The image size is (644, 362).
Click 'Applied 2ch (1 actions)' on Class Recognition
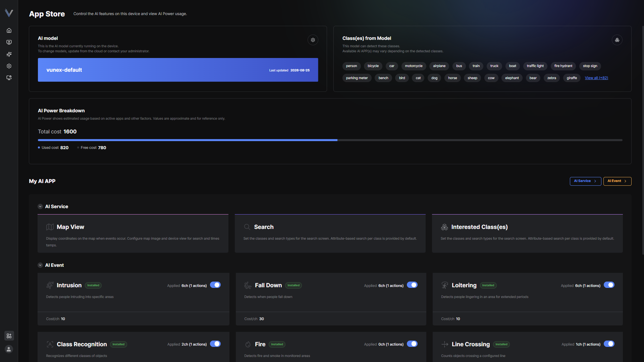coord(187,345)
